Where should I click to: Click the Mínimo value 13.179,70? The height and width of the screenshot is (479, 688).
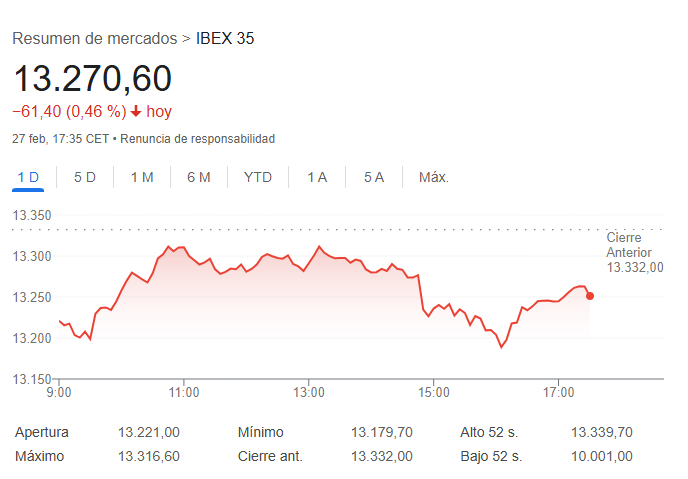(381, 432)
